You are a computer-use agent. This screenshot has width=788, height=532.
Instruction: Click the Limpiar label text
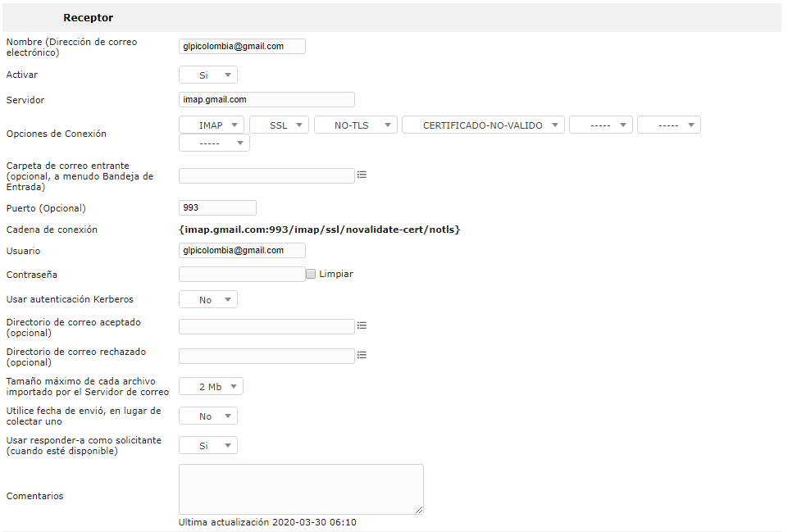click(336, 274)
